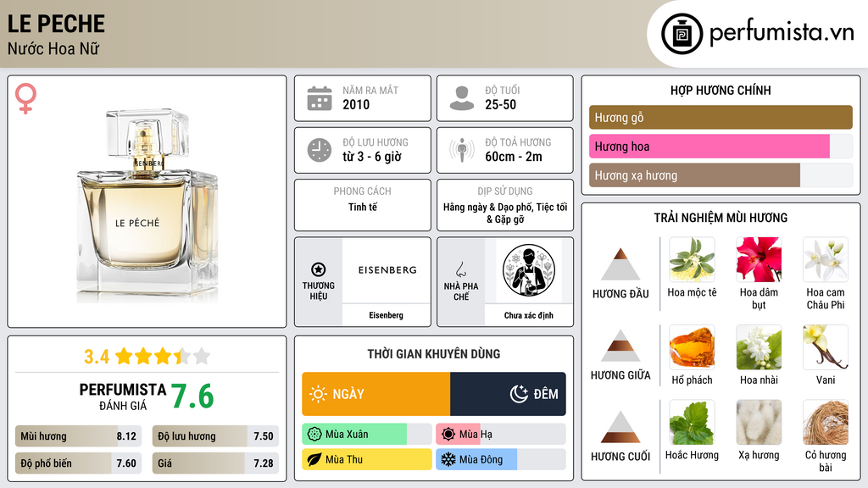Click the Eisenberg brand name caption

[386, 315]
